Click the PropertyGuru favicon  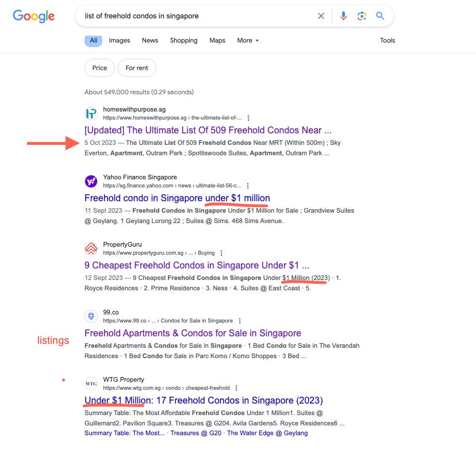coord(91,248)
